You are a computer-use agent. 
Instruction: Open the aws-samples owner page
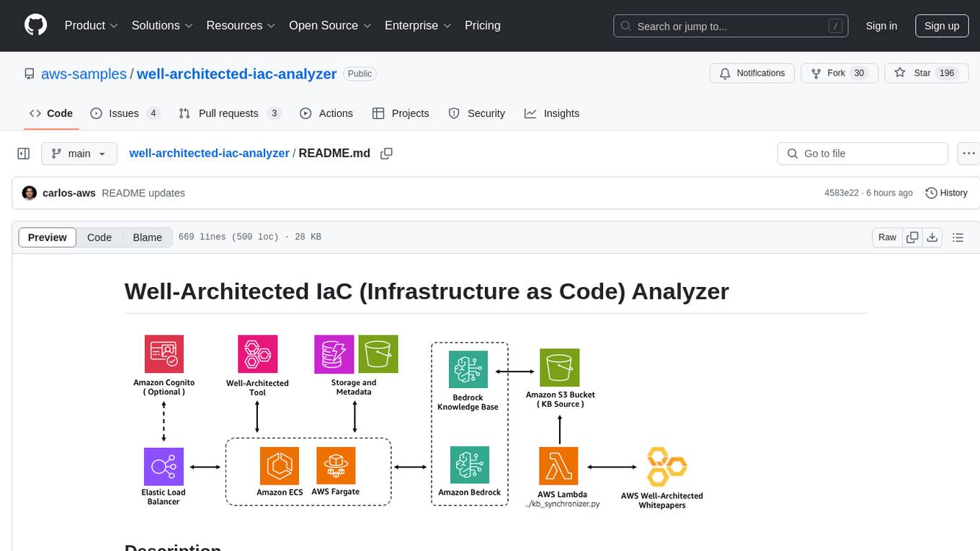[84, 74]
